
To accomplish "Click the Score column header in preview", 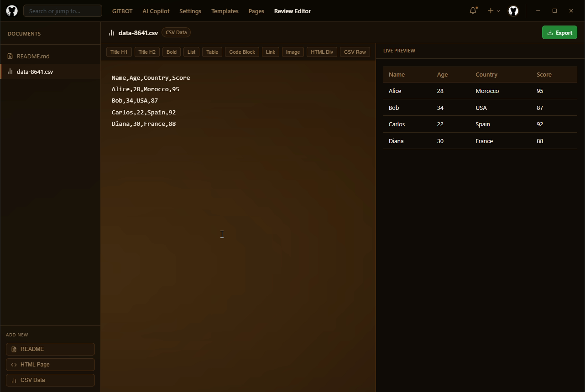I will pyautogui.click(x=544, y=74).
